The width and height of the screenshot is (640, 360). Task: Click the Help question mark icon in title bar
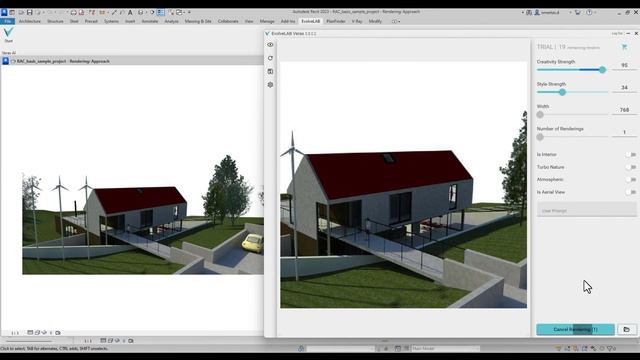click(x=589, y=13)
